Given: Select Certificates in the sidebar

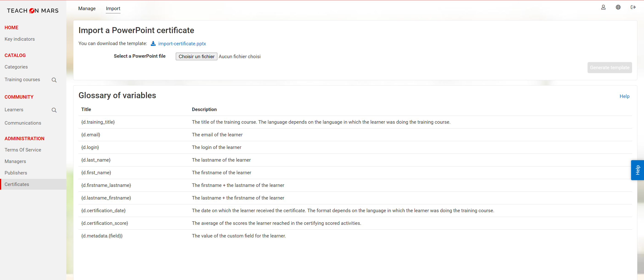Looking at the screenshot, I should pos(33,184).
